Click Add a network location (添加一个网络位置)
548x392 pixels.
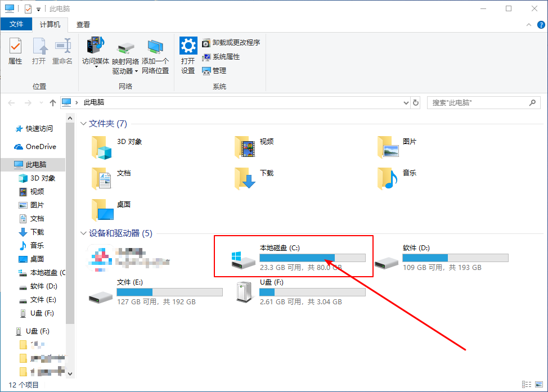155,56
